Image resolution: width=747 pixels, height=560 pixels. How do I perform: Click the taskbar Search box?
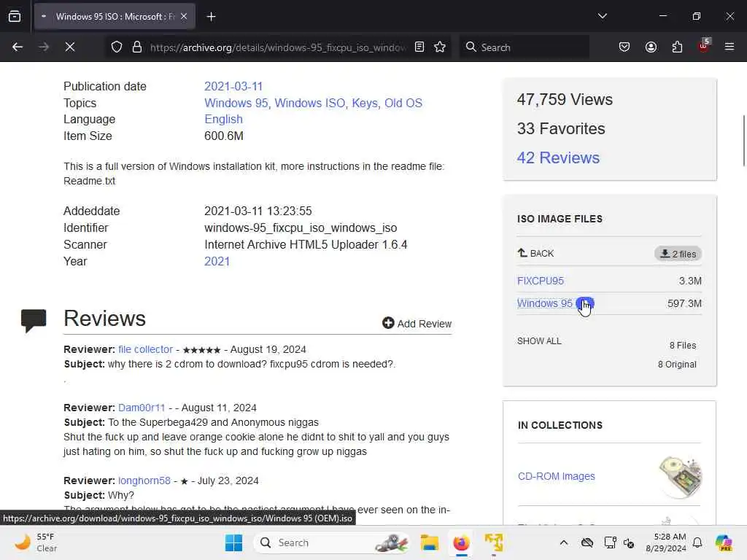(333, 542)
